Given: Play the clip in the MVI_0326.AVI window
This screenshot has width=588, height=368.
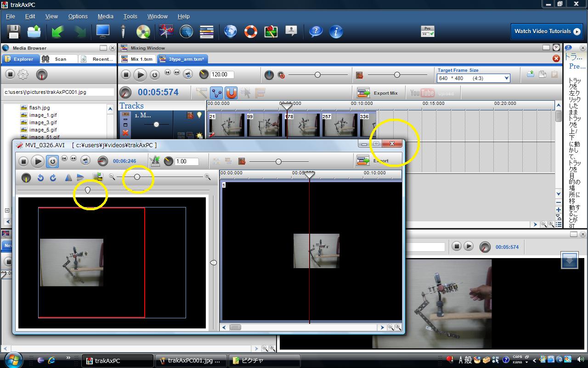Looking at the screenshot, I should [38, 161].
